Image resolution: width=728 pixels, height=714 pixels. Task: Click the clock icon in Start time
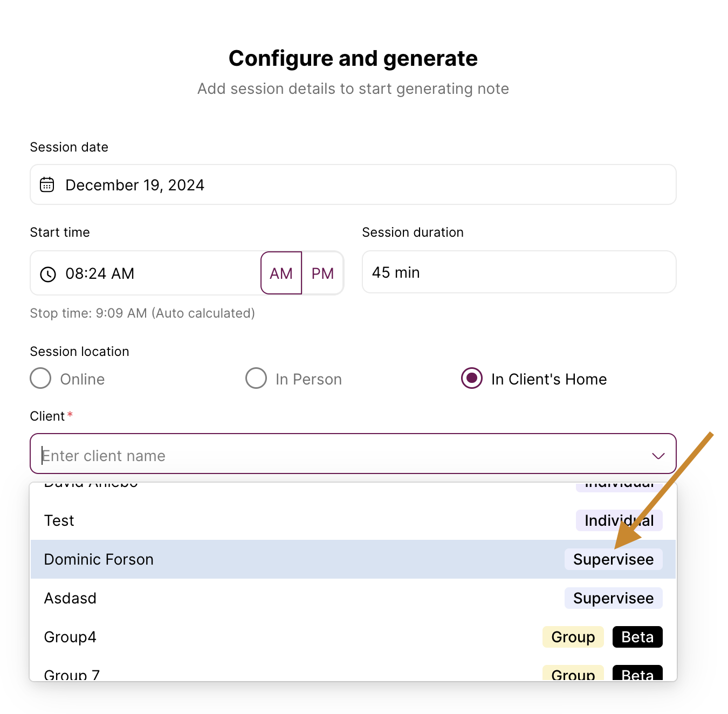[x=48, y=274]
